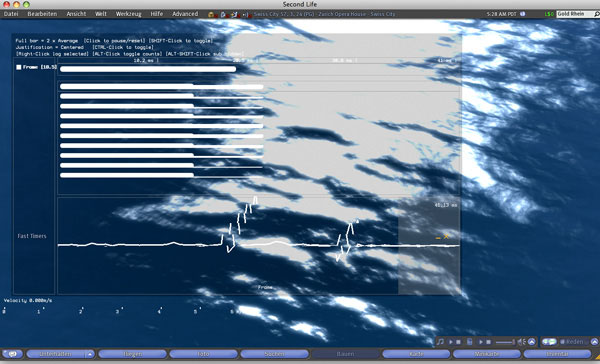Play the parcel music stream
Viewport: 600px width, 364px height.
pos(450,342)
